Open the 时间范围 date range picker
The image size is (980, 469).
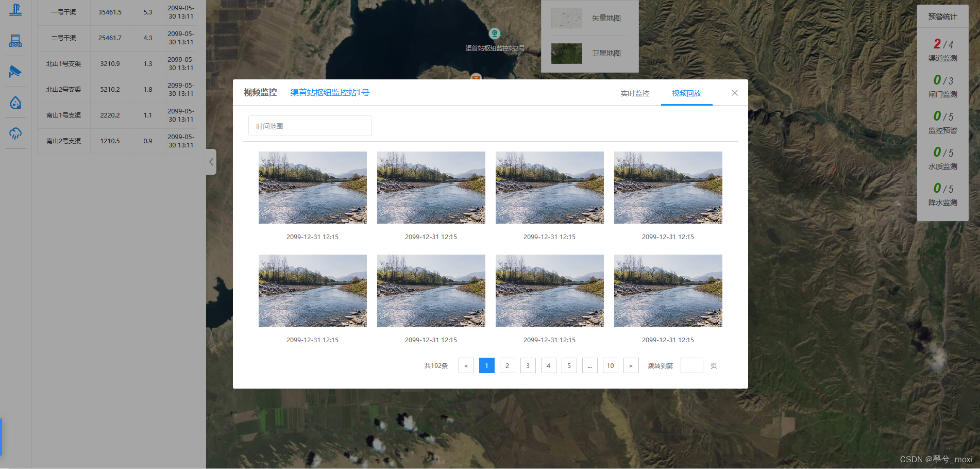[310, 125]
